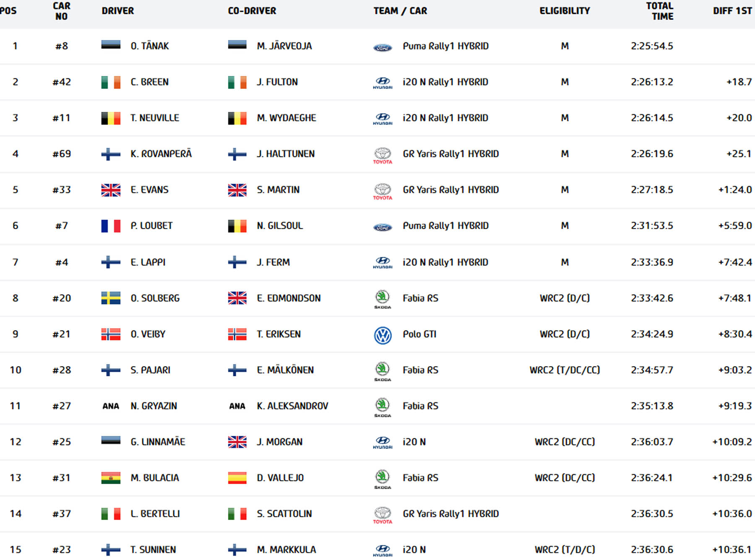This screenshot has width=755, height=560.
Task: Click the Toyota logo in K. Rovanperä's row
Action: click(x=383, y=155)
